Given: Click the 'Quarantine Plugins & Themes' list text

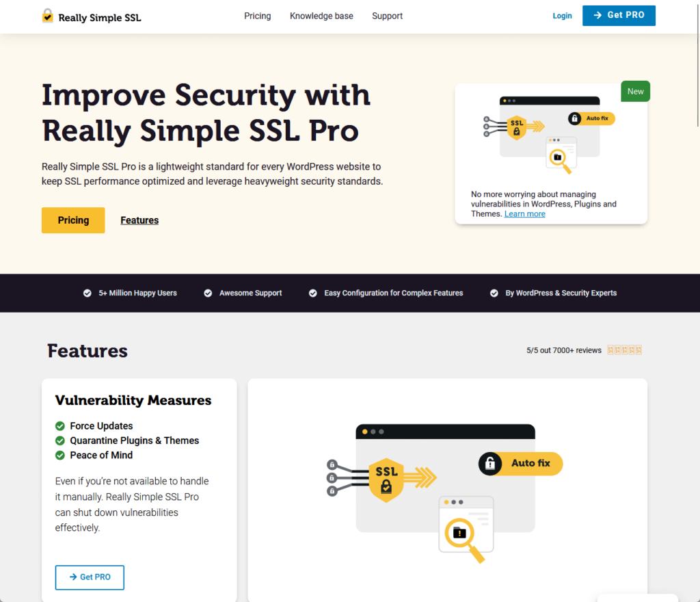Looking at the screenshot, I should (135, 441).
